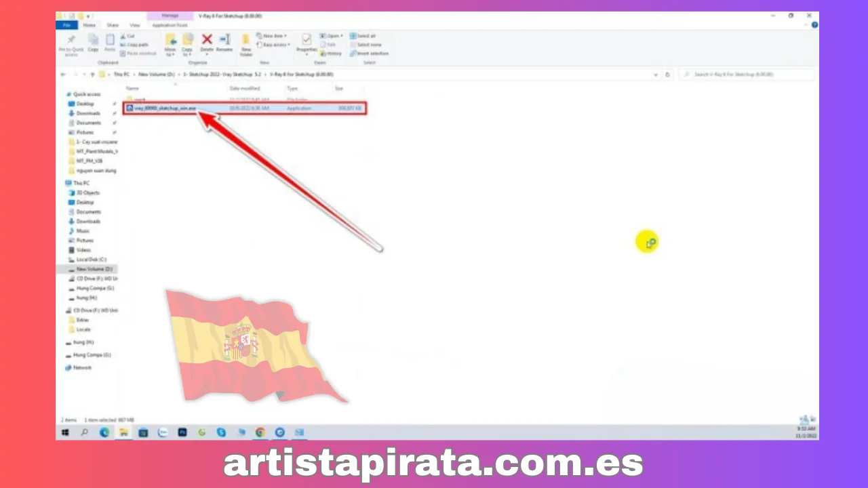This screenshot has width=868, height=488.
Task: Click the Search V-Ray 6 For Sketchup box
Action: (x=746, y=75)
